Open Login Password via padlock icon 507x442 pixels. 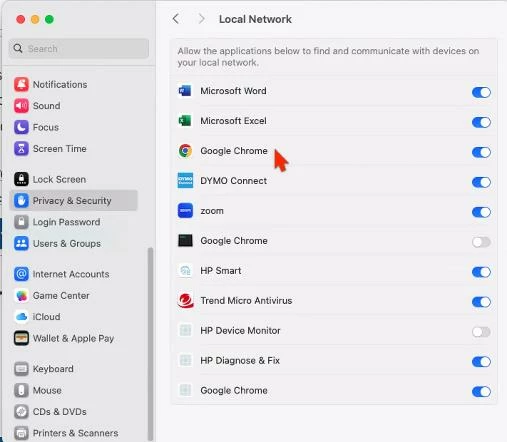(x=21, y=222)
